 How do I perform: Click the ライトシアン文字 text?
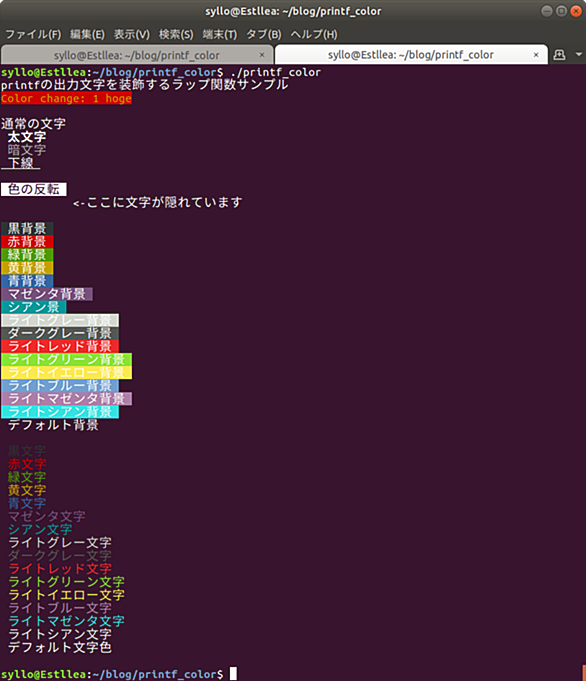60,634
